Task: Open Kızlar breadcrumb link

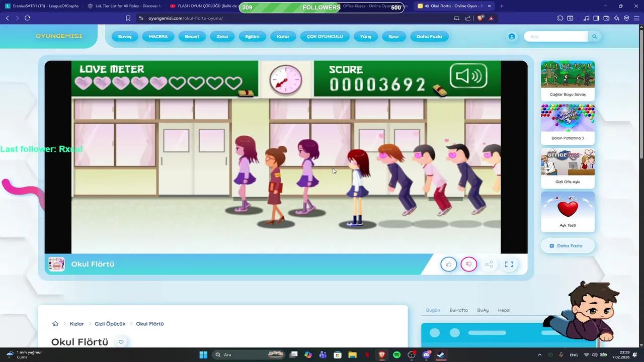Action: tap(76, 324)
